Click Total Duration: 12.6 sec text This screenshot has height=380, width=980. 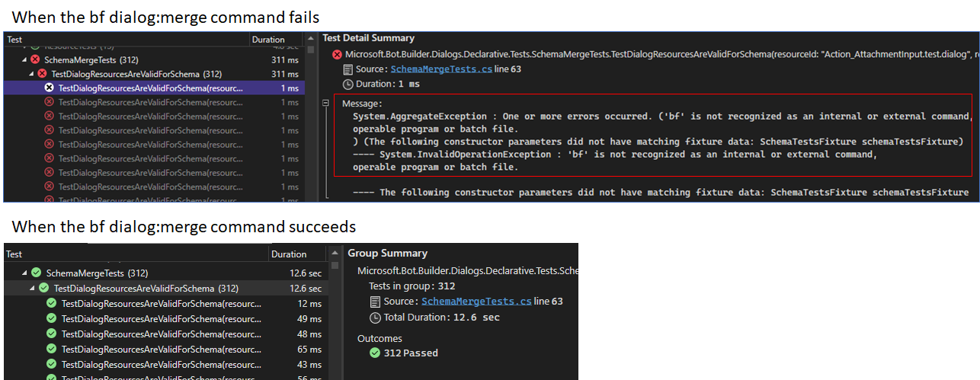442,318
